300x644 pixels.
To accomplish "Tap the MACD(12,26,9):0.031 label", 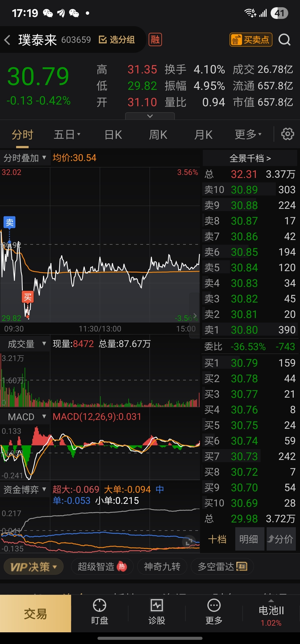I will coord(97,417).
